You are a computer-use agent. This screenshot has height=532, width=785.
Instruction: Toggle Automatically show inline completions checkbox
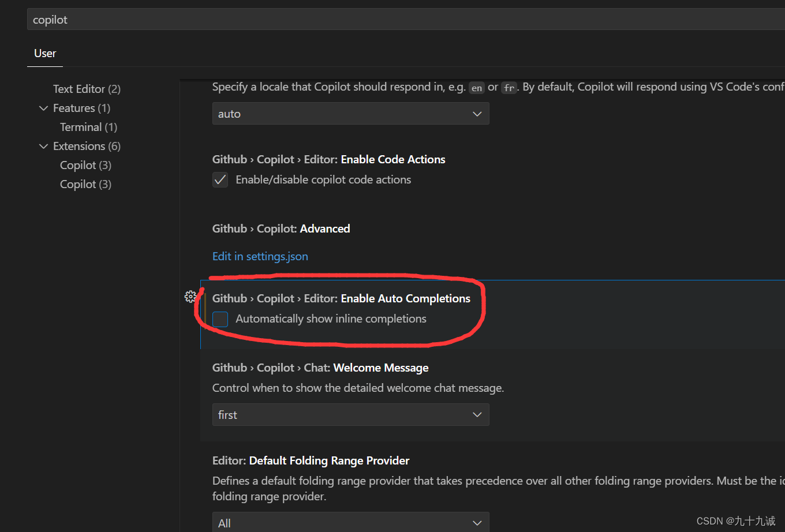point(220,319)
